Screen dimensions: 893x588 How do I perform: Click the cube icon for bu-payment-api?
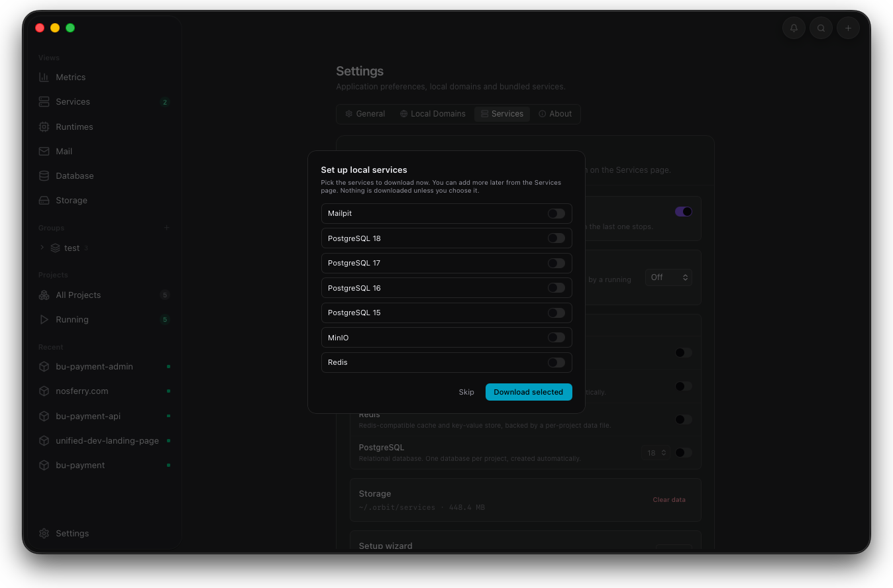click(44, 416)
